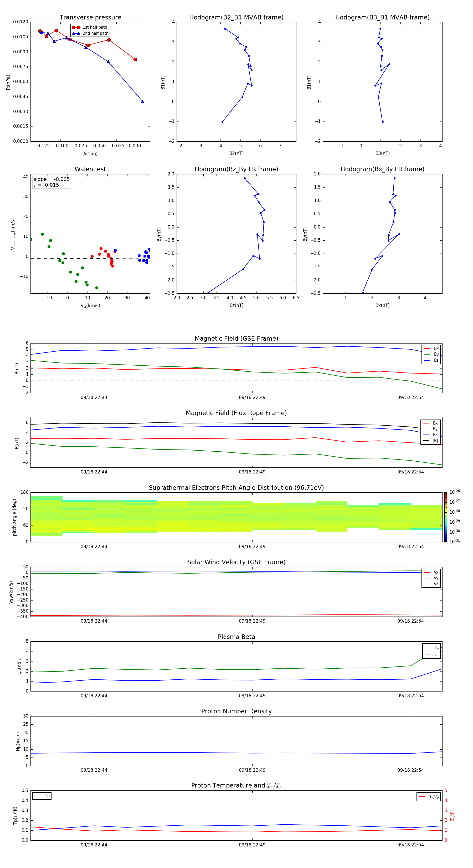Click the Tp legend box in temperature panel

coord(42,796)
